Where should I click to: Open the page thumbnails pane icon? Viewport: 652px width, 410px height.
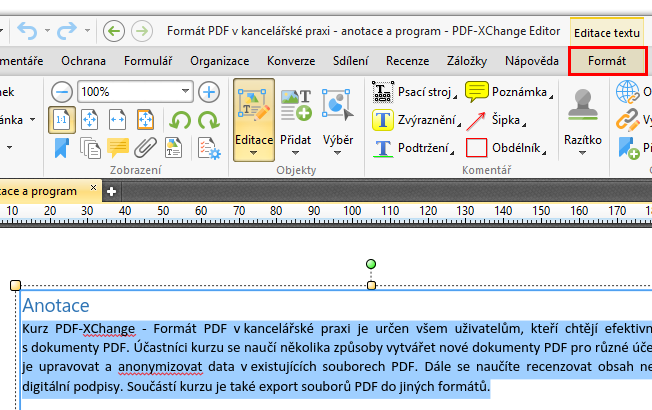[x=90, y=148]
